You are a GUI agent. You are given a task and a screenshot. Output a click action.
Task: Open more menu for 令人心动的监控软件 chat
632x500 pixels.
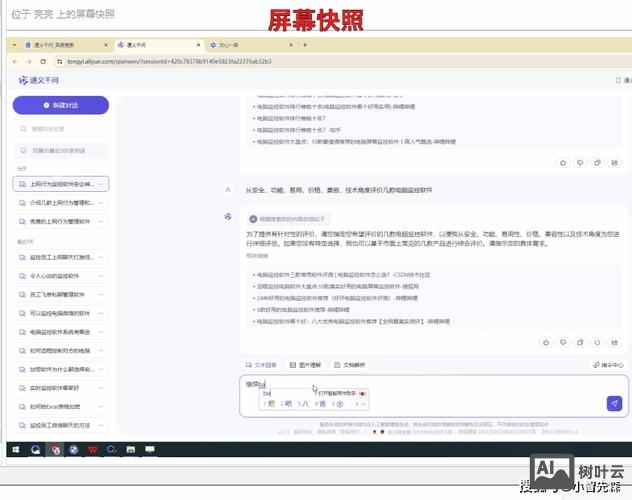(101, 276)
